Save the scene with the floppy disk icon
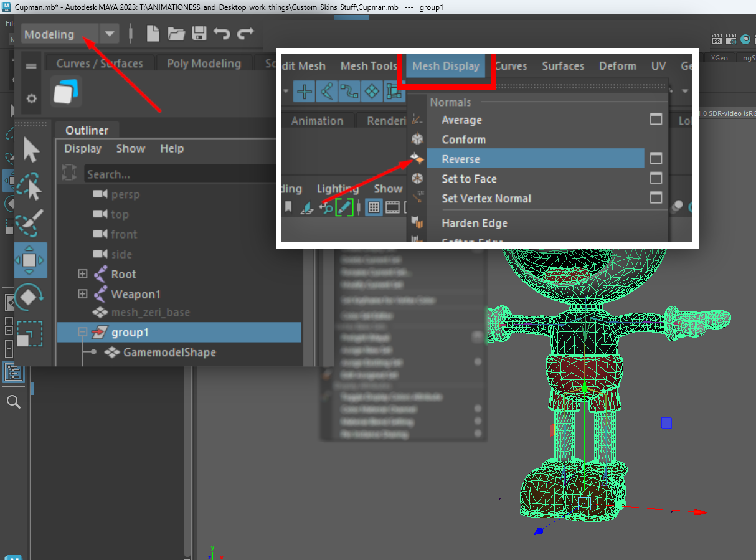756x560 pixels. click(199, 34)
